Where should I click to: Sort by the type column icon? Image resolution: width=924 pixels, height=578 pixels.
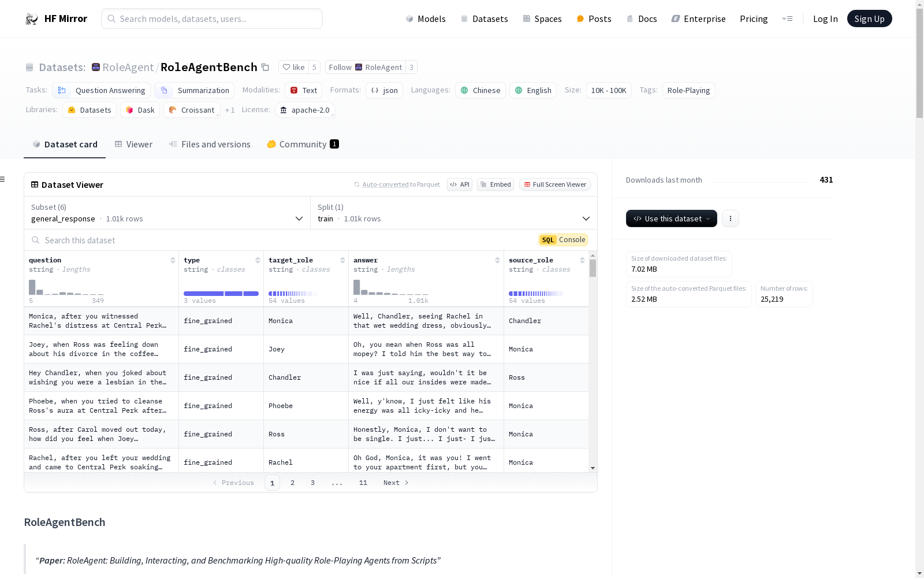pyautogui.click(x=258, y=260)
